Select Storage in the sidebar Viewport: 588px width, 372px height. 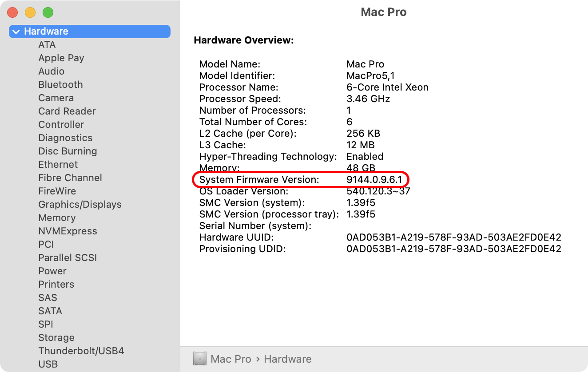coord(56,338)
